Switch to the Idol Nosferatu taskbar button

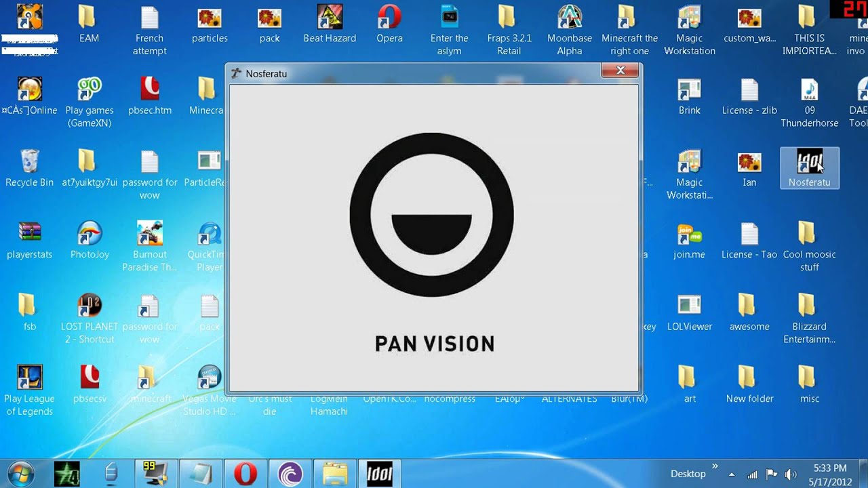[380, 474]
